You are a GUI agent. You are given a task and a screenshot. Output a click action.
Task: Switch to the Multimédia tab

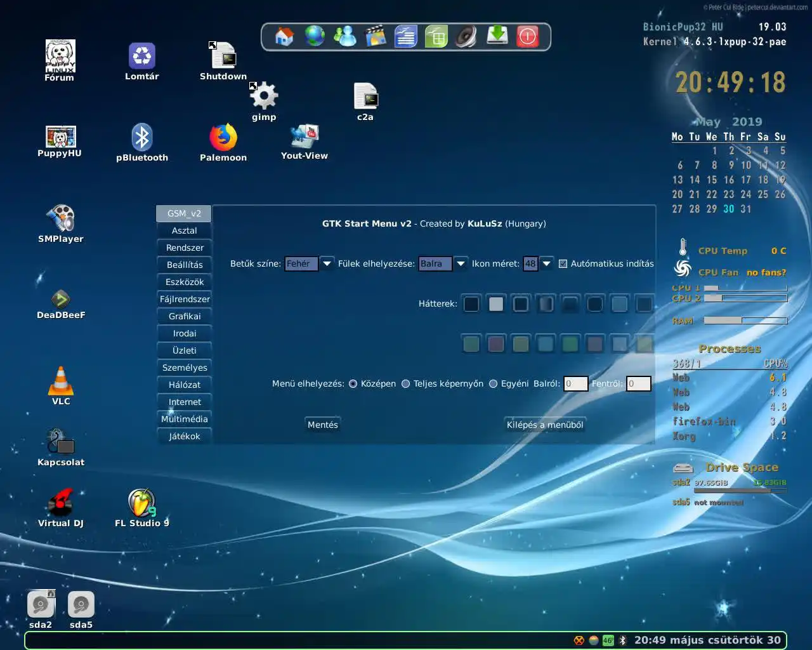[184, 419]
